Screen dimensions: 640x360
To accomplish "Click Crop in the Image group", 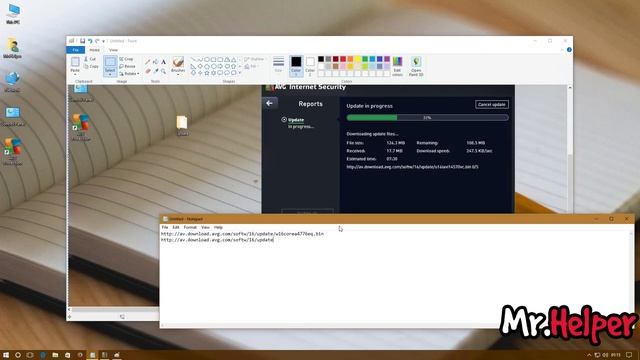I will pos(127,59).
